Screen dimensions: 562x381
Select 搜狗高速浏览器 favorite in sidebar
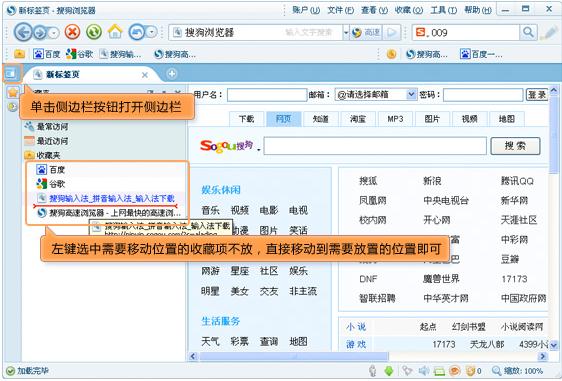point(109,213)
